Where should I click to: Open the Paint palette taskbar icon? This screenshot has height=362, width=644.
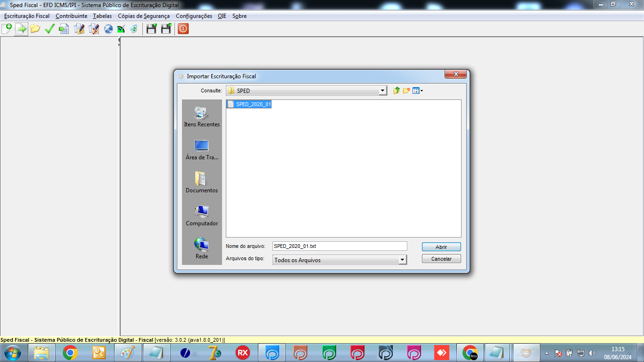click(128, 353)
